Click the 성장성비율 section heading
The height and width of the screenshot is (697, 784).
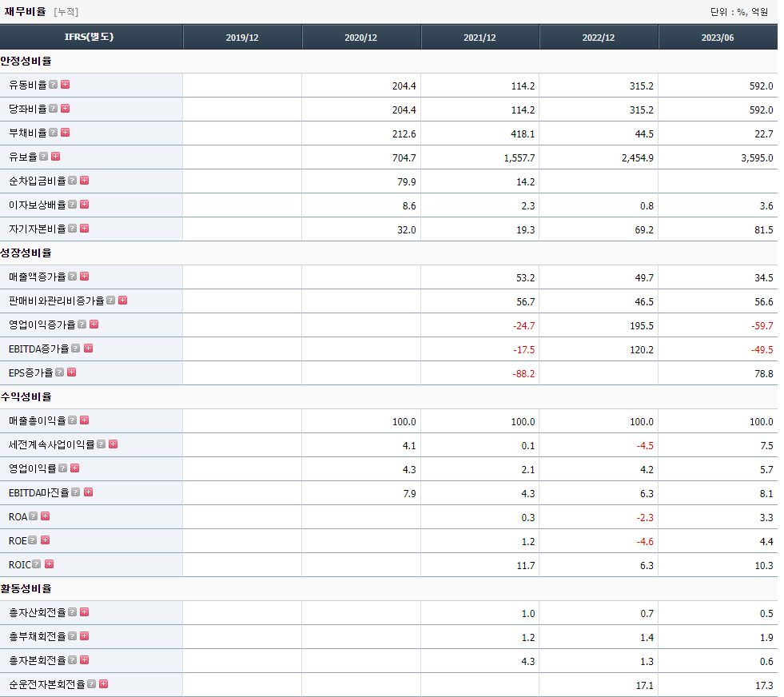[26, 253]
